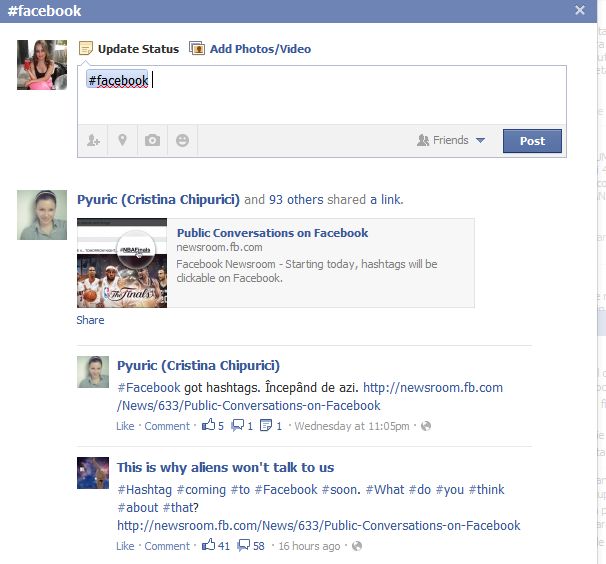Click the blue Post button
This screenshot has height=564, width=606.
tap(532, 141)
